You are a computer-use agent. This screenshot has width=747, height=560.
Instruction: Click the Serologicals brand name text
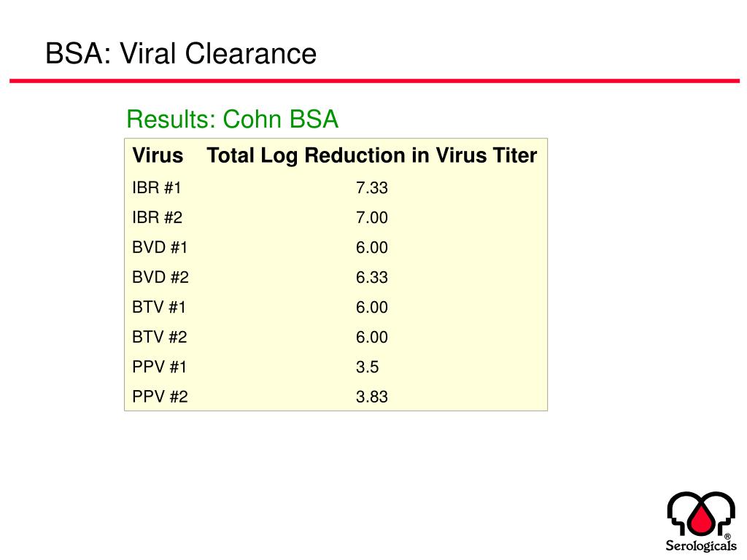[x=701, y=545]
